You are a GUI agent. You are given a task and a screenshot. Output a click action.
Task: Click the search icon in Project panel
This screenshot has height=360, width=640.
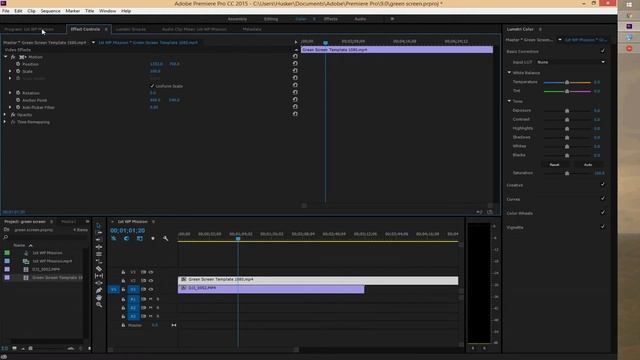click(x=6, y=237)
